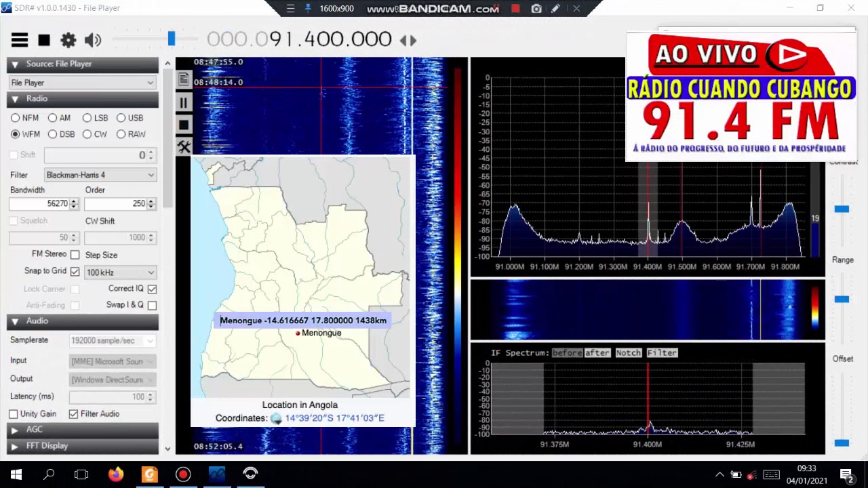Click the coordinates globe icon on map
The height and width of the screenshot is (488, 868).
coord(276,419)
